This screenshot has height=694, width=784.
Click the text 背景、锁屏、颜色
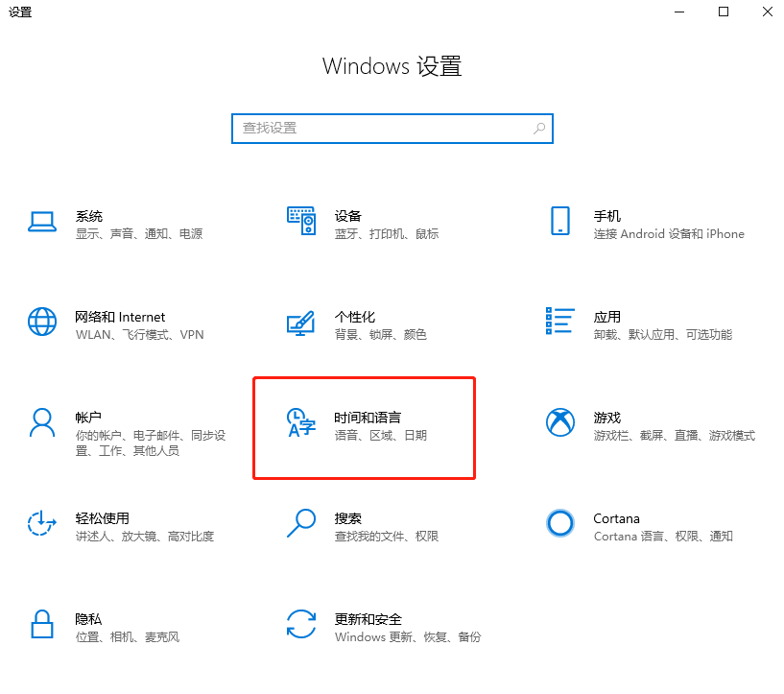pyautogui.click(x=381, y=335)
